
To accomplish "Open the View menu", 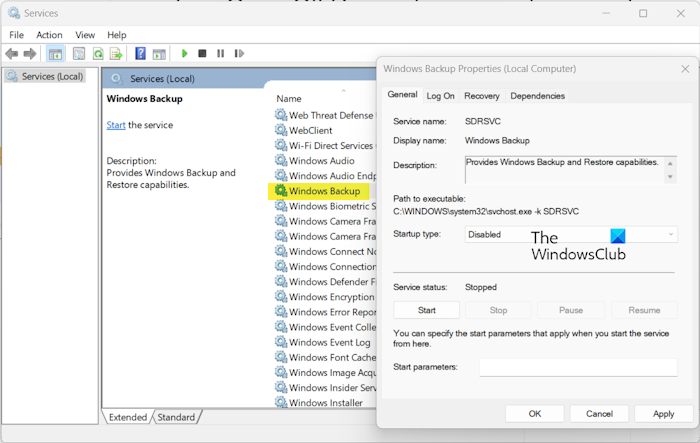I will tap(85, 35).
